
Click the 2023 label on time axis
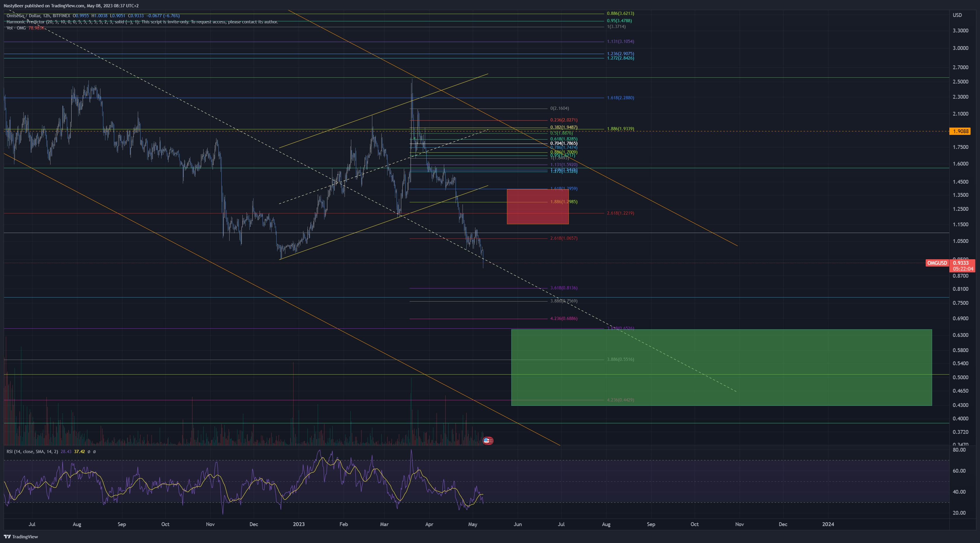pyautogui.click(x=299, y=524)
